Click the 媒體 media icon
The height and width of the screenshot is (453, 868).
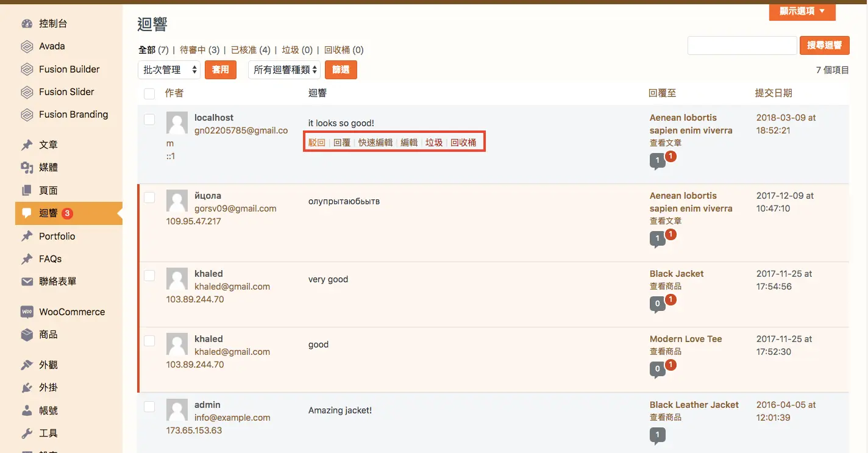27,168
